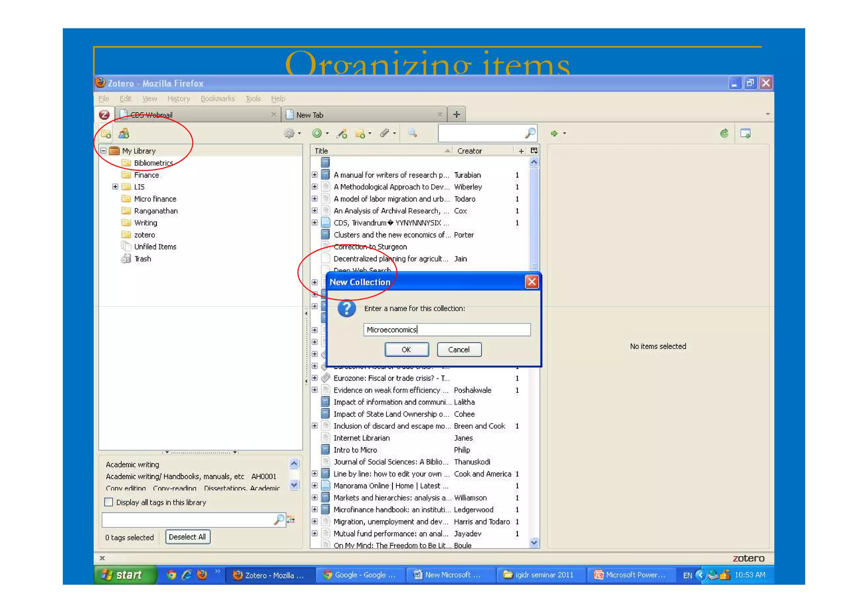The image size is (868, 613).
Task: Click the Sync with Zotero Server icon
Action: click(x=724, y=134)
